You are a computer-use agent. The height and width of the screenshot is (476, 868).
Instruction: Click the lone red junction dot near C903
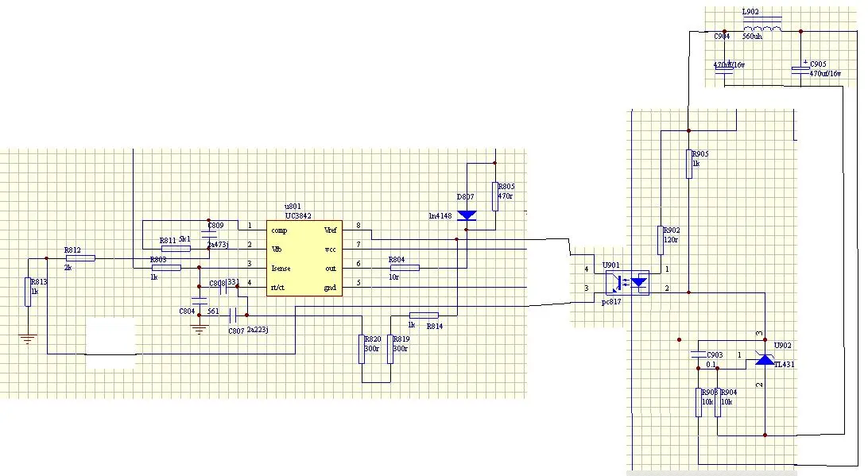[680, 340]
